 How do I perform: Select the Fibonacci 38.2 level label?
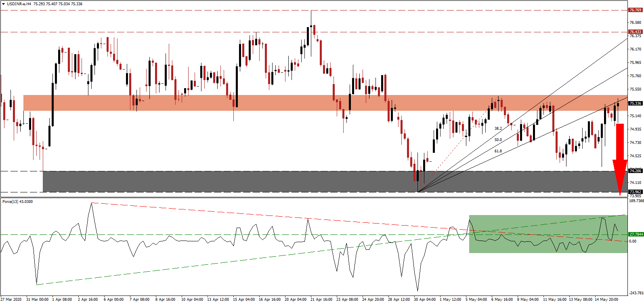click(498, 129)
